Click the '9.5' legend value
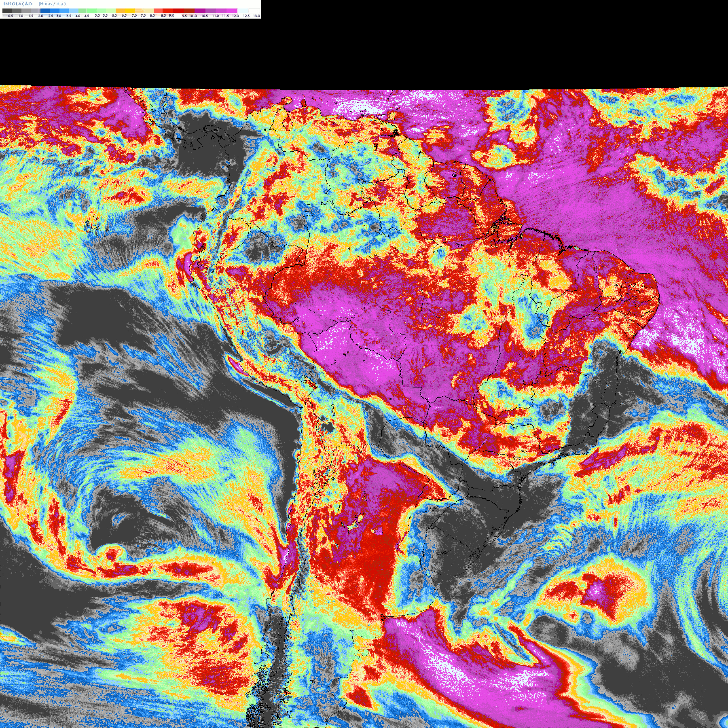728x728 pixels. coord(184,16)
